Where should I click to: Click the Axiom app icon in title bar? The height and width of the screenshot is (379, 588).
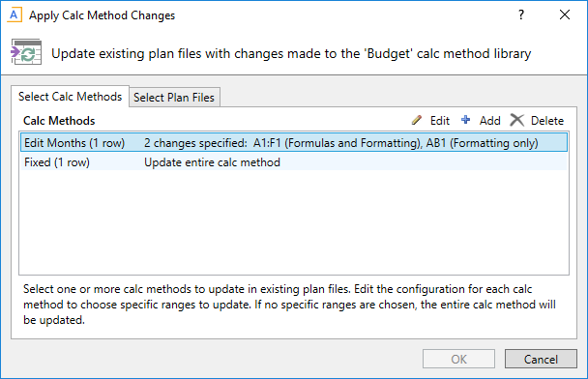pyautogui.click(x=14, y=15)
